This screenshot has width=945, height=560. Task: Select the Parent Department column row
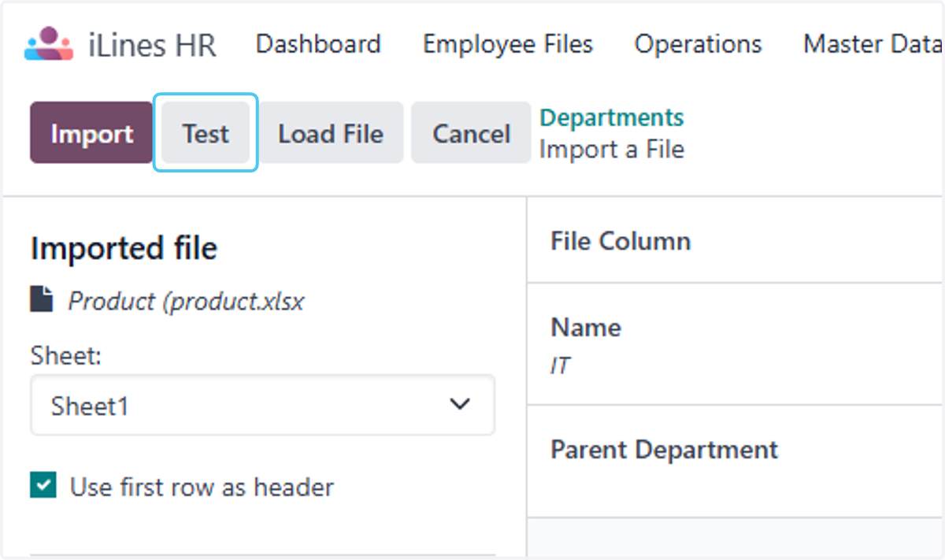click(736, 462)
